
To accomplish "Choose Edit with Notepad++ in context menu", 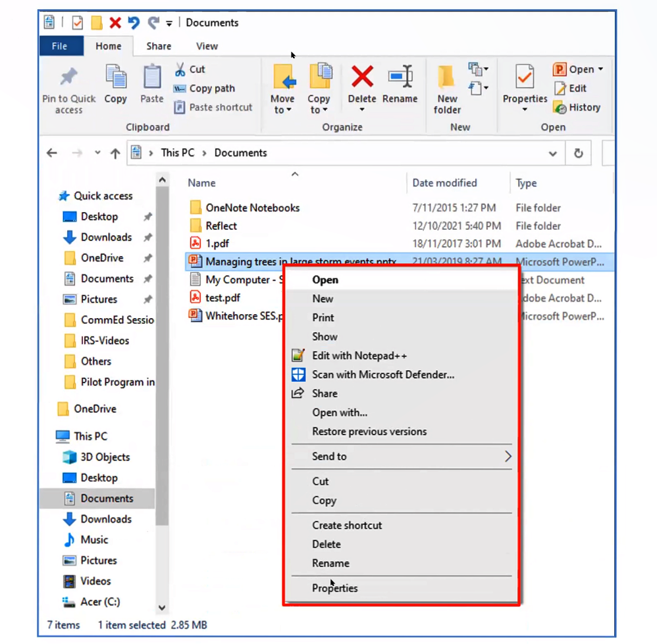I will click(359, 356).
